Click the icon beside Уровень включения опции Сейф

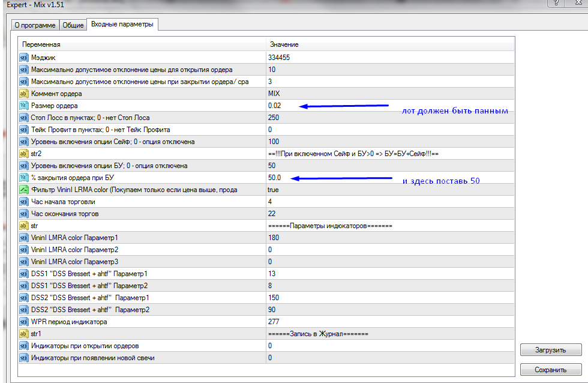(x=23, y=142)
